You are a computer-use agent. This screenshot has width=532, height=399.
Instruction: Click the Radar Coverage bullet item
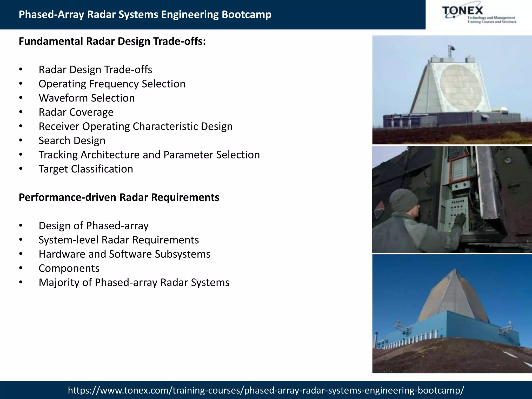(x=76, y=112)
